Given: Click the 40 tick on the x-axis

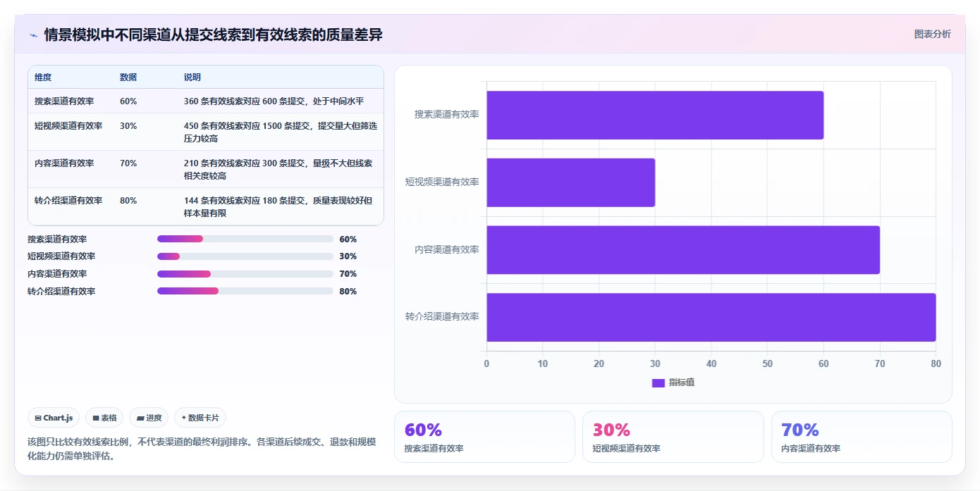Looking at the screenshot, I should click(x=711, y=363).
